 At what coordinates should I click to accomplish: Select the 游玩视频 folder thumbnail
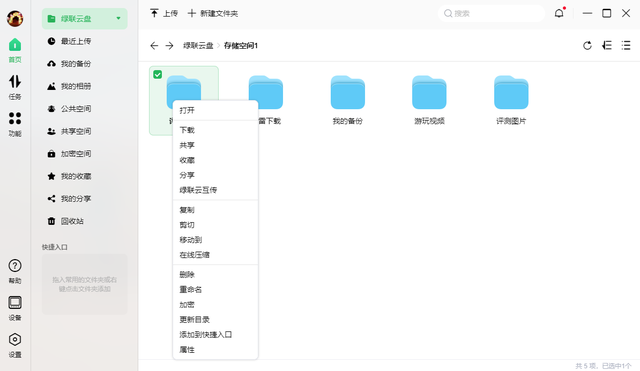[429, 93]
